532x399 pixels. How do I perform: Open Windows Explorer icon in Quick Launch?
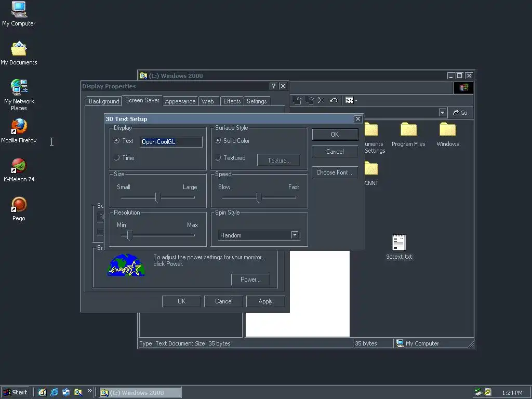[78, 392]
